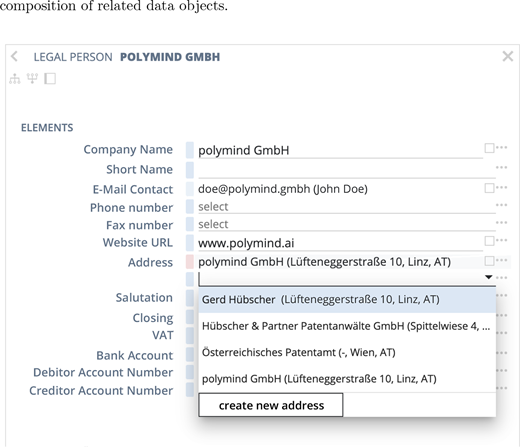The image size is (520, 447).
Task: Click the POLYMIND GMBH title
Action: [170, 57]
